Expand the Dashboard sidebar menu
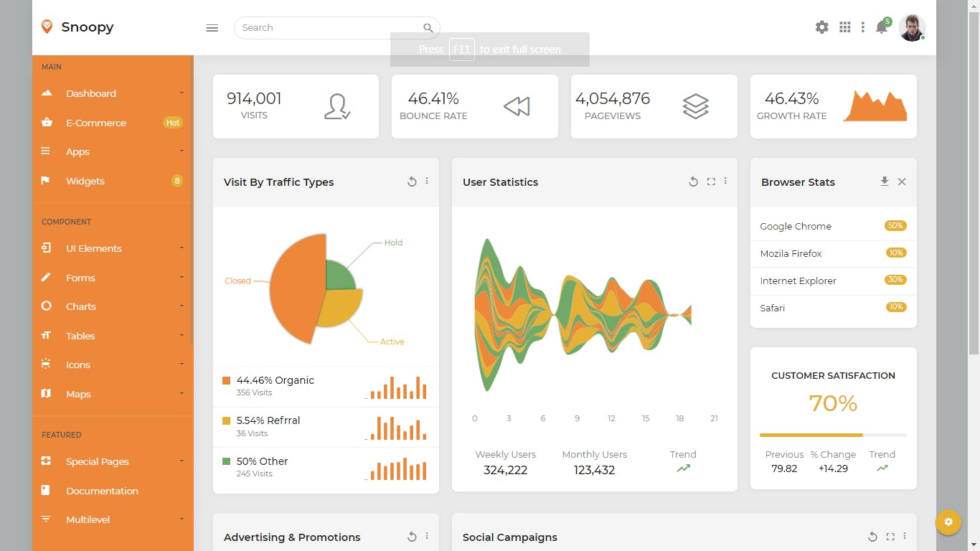The image size is (980, 551). (x=113, y=93)
